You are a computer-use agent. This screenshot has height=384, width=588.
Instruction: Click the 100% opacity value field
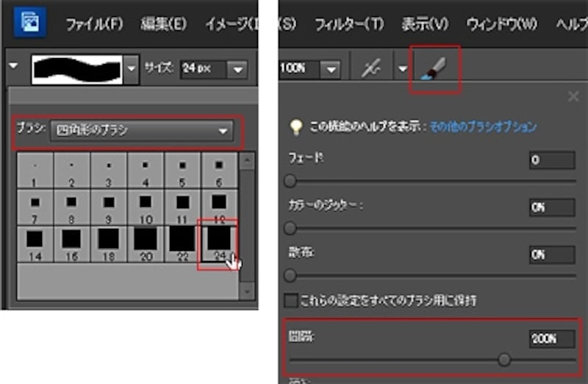pyautogui.click(x=299, y=69)
